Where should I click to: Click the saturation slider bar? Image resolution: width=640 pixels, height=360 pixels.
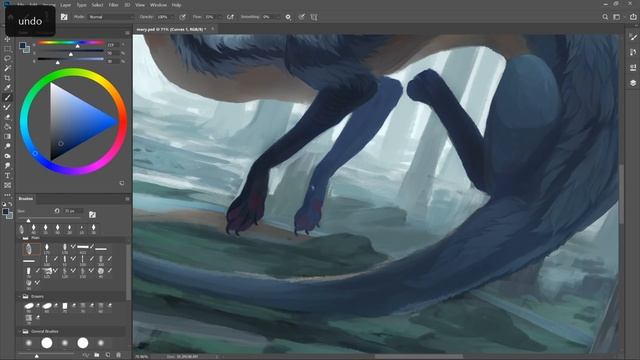point(71,51)
